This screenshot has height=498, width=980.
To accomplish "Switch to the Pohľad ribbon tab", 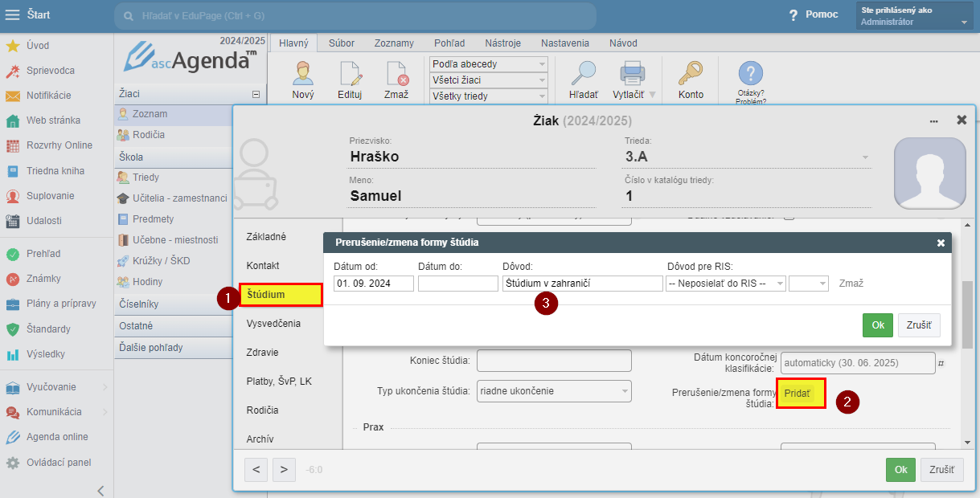I will tap(449, 43).
